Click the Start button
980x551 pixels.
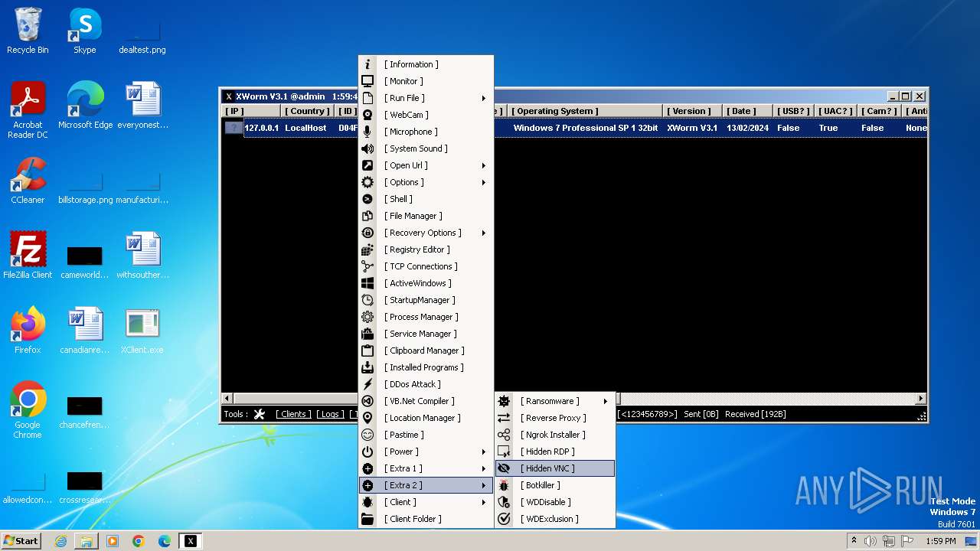[x=21, y=540]
